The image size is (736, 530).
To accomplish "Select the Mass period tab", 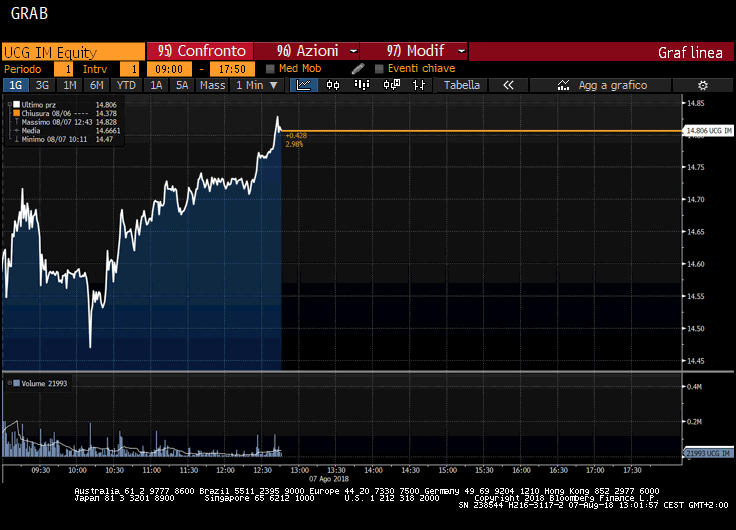I will 213,85.
